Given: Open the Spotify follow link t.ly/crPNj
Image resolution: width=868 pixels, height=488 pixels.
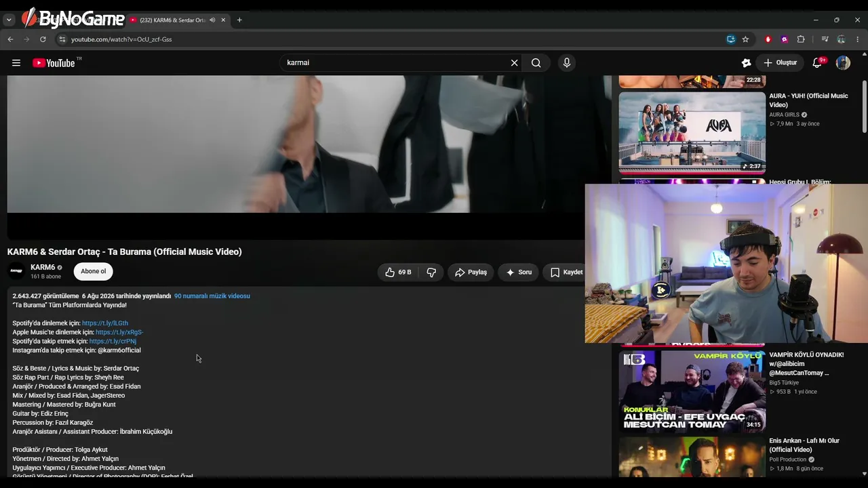Looking at the screenshot, I should [113, 342].
